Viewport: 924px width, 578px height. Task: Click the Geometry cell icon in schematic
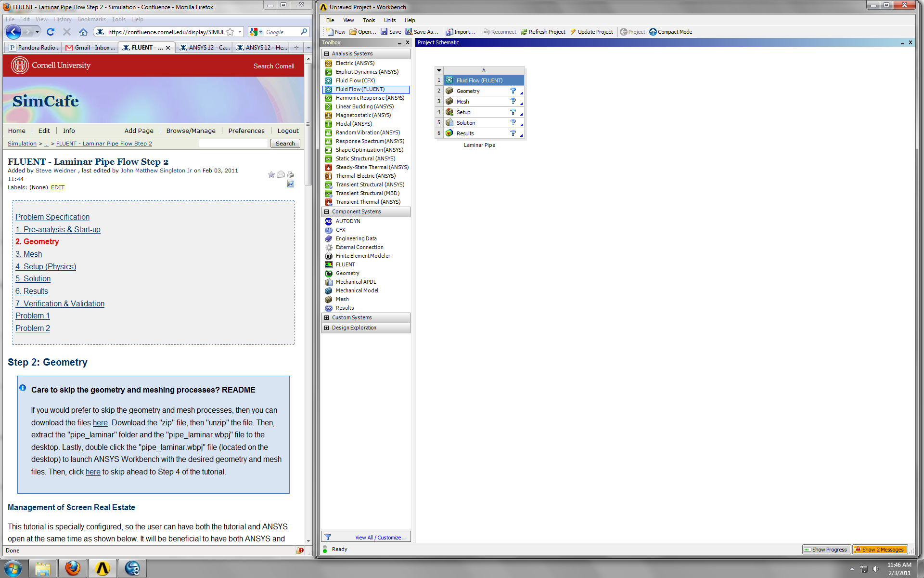point(449,91)
